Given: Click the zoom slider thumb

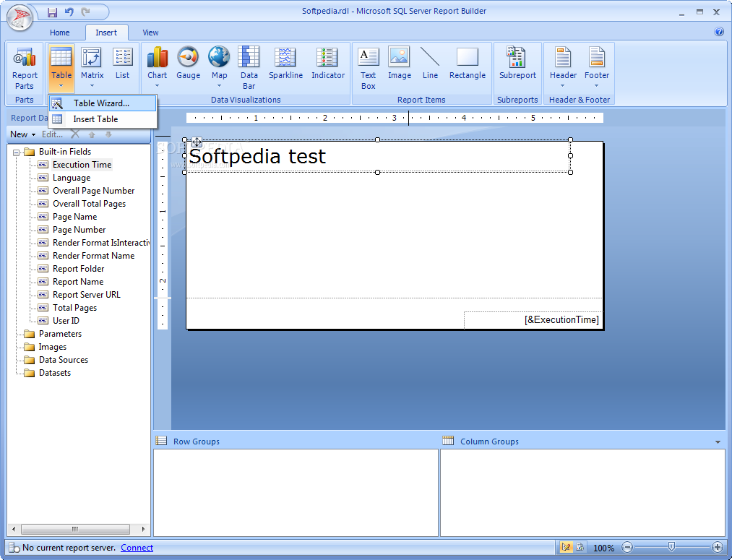Looking at the screenshot, I should coord(671,547).
